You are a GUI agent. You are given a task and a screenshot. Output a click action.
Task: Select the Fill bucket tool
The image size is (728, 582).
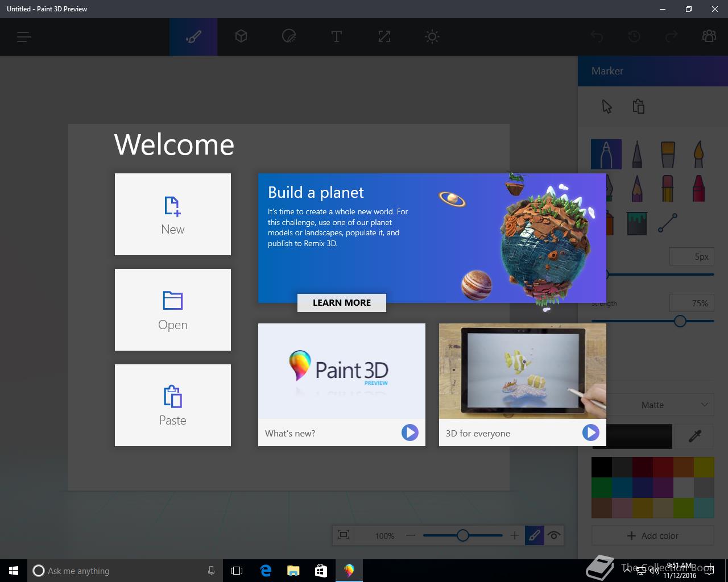(637, 223)
